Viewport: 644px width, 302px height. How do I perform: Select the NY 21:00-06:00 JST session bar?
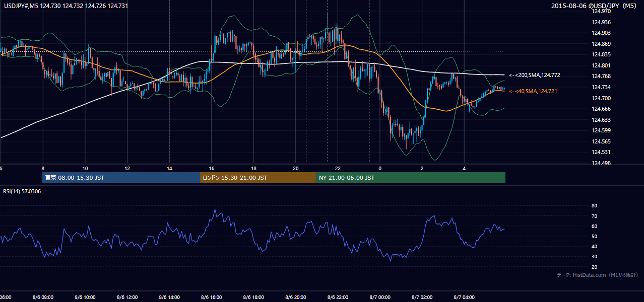click(x=411, y=178)
